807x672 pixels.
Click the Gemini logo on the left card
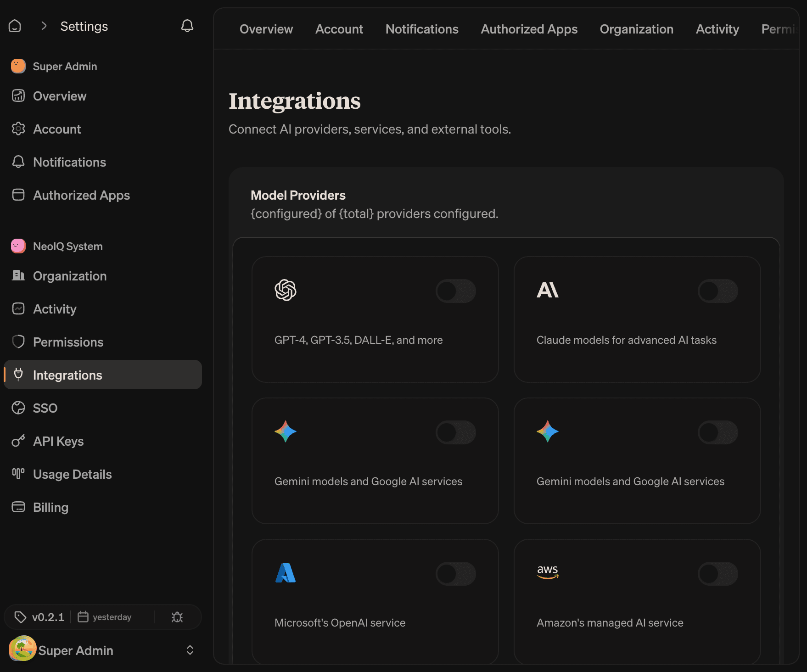click(286, 431)
